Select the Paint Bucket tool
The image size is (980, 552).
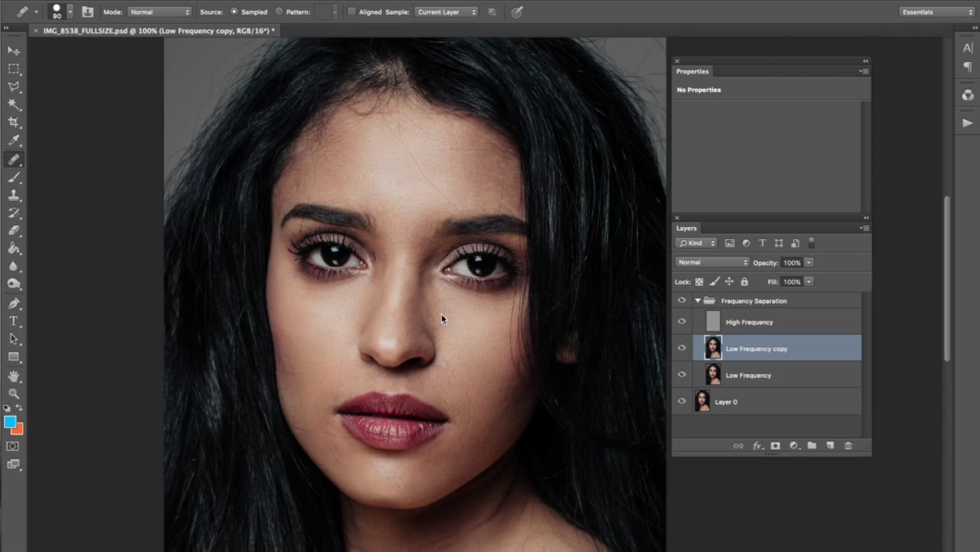click(14, 248)
